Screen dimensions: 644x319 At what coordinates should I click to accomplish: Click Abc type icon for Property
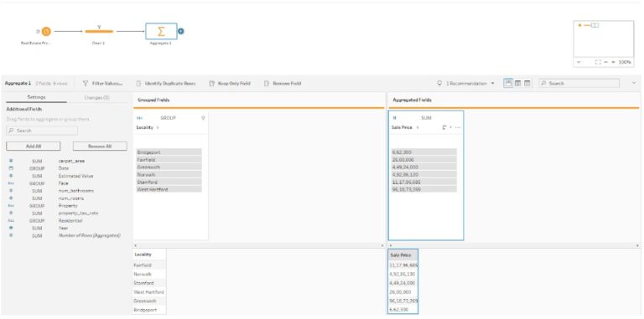(x=11, y=205)
